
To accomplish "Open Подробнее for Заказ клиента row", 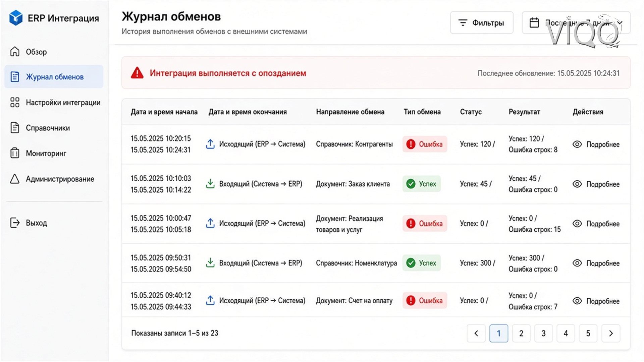I will [x=596, y=184].
